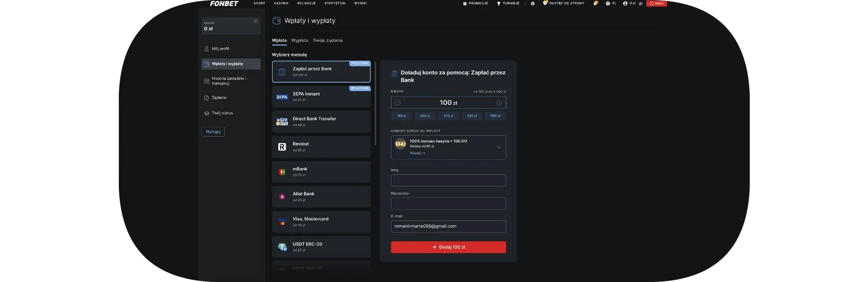Click the Wyloguj button

point(213,132)
